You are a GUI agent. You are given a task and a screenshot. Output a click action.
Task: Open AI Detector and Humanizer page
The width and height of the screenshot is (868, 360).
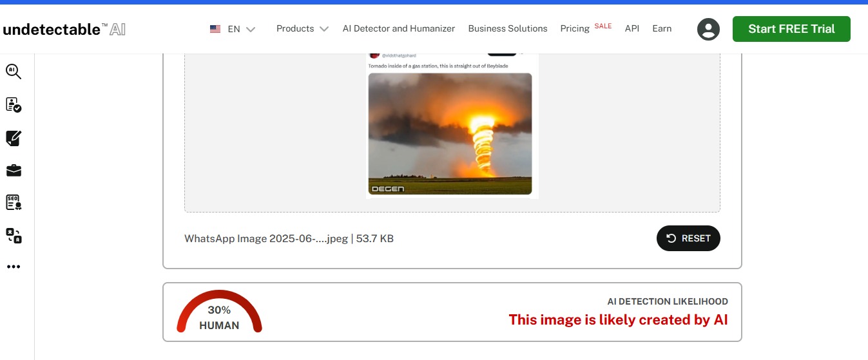(x=399, y=29)
